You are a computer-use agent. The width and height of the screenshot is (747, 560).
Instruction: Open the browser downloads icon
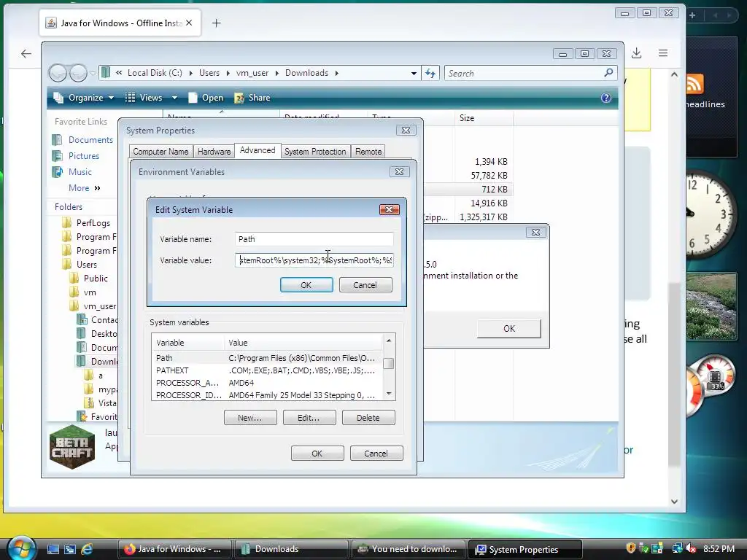click(x=636, y=53)
